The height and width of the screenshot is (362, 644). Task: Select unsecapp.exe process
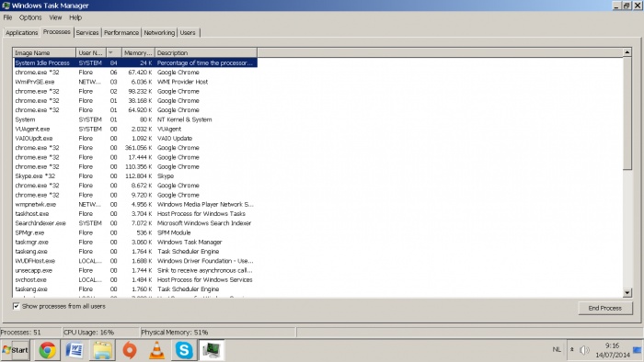point(135,270)
